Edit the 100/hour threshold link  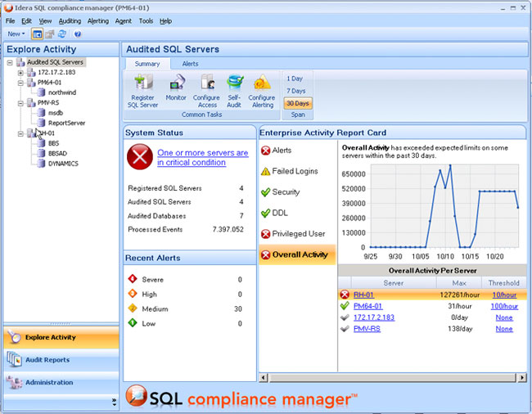[504, 306]
